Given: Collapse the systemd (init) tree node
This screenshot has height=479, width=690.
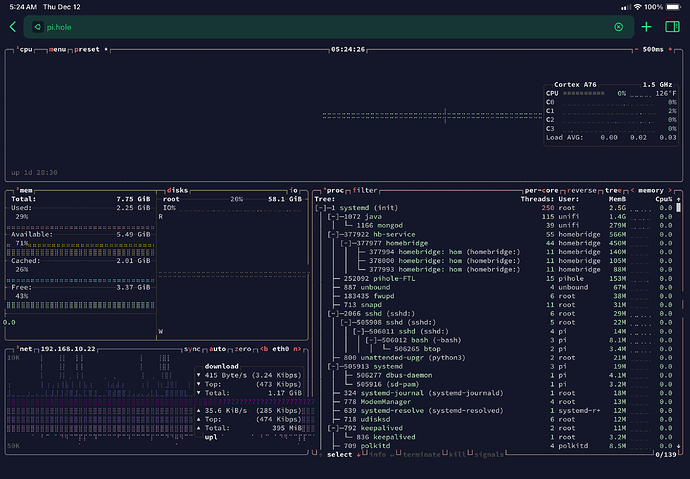Looking at the screenshot, I should click(320, 207).
